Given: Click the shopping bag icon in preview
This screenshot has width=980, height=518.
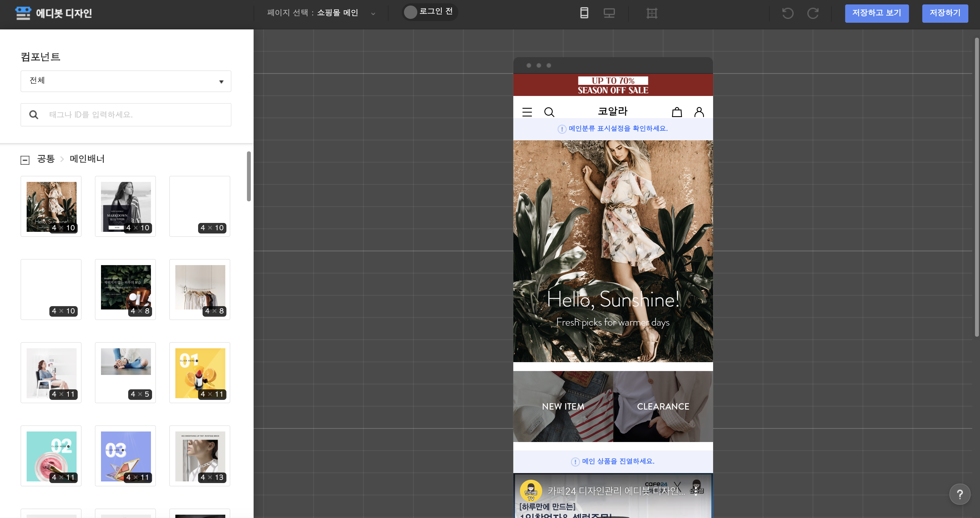Looking at the screenshot, I should click(677, 112).
